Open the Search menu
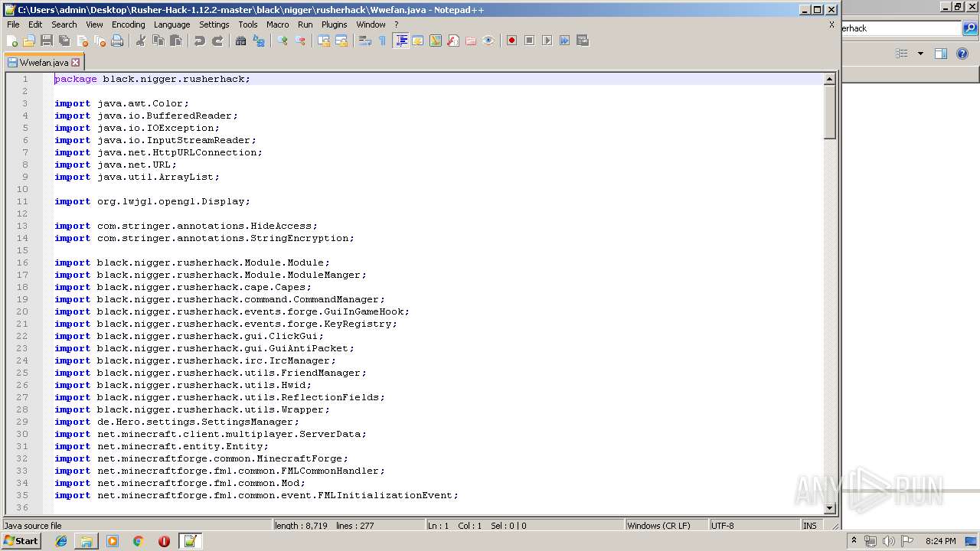Image resolution: width=980 pixels, height=551 pixels. click(64, 24)
